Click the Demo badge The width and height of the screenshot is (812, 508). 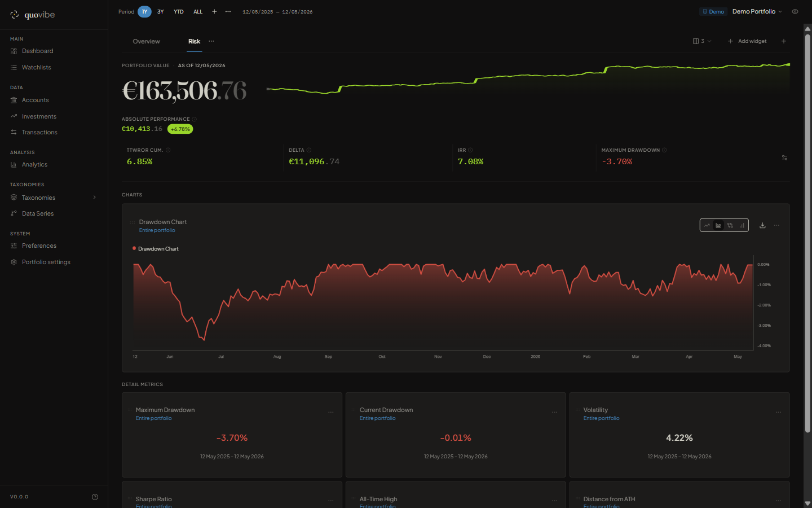pyautogui.click(x=713, y=11)
